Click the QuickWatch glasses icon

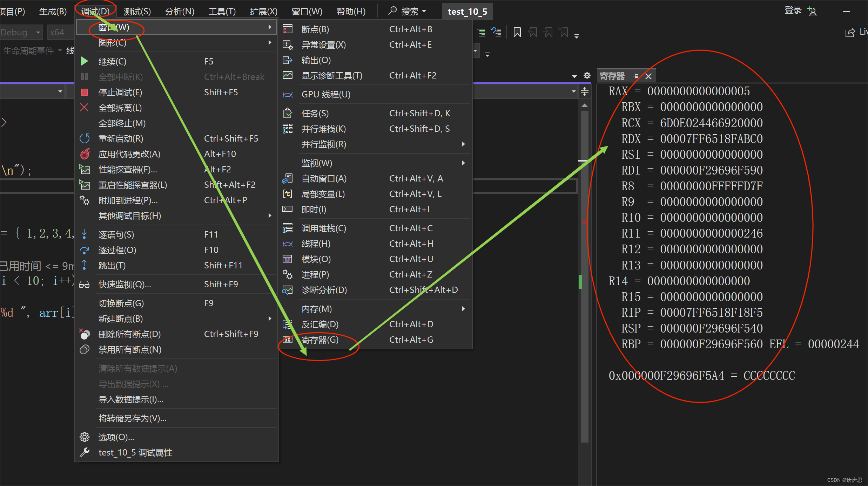84,284
